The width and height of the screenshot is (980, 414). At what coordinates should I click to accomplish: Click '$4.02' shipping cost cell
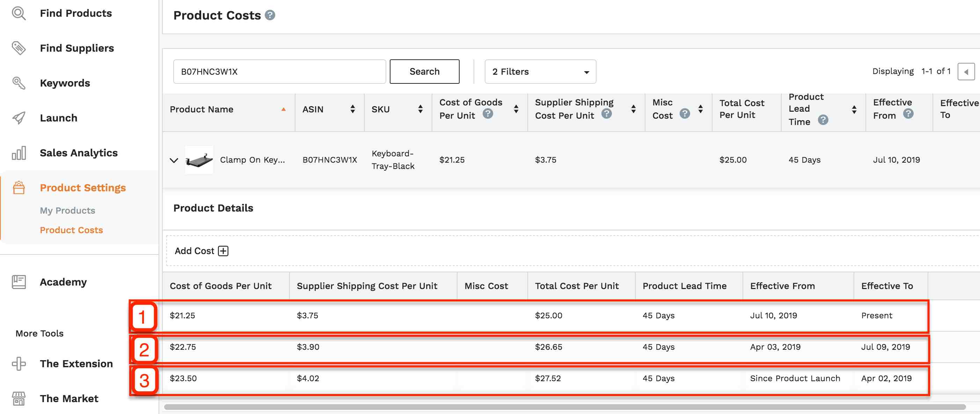click(x=308, y=379)
